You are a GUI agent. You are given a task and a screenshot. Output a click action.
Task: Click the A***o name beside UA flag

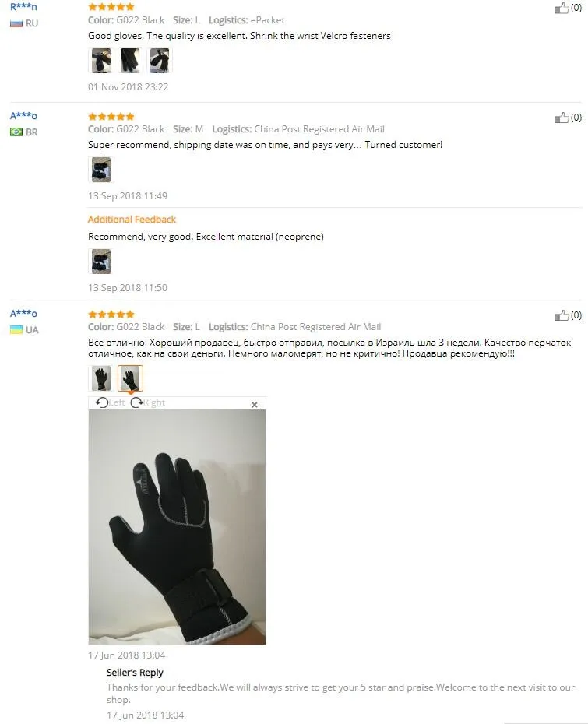23,314
